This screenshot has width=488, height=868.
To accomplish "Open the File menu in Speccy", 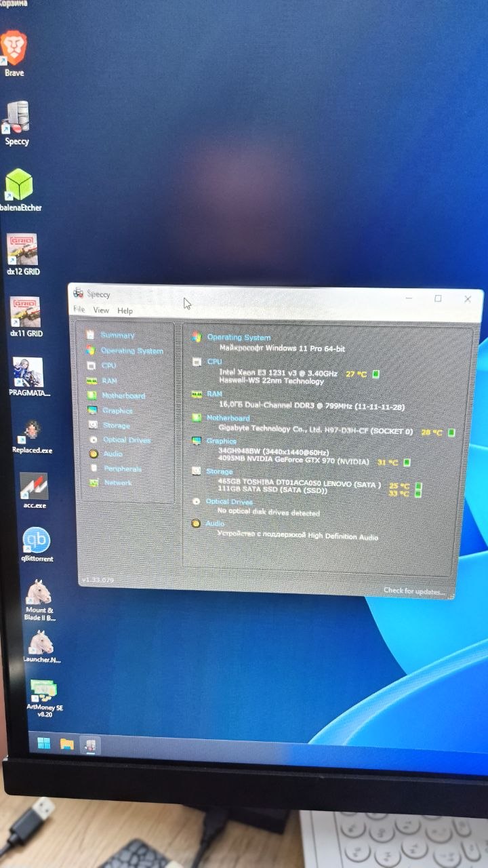I will pos(79,309).
